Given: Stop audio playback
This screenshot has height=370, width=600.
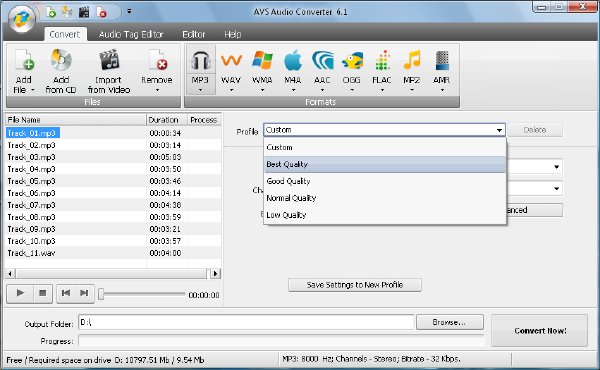Looking at the screenshot, I should click(x=42, y=293).
